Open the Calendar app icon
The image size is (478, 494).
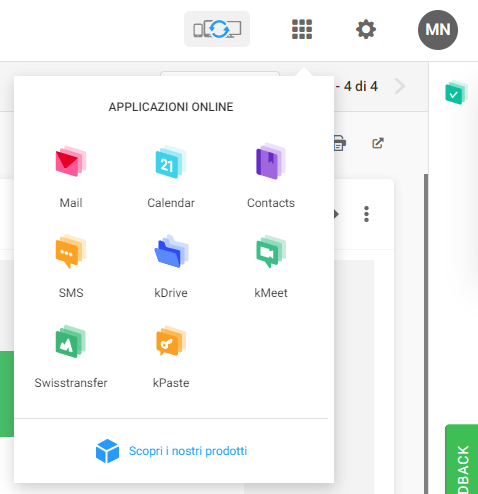(x=171, y=162)
